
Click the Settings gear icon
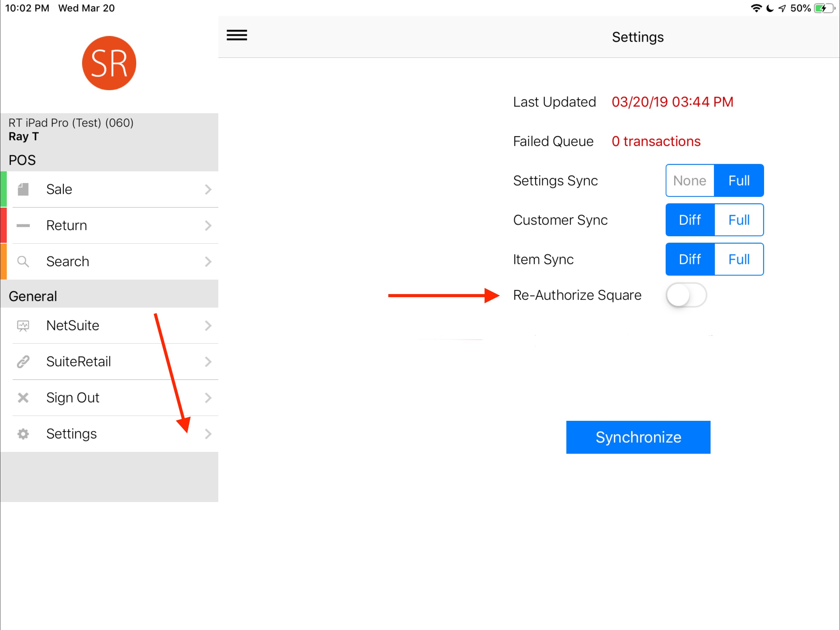click(23, 434)
